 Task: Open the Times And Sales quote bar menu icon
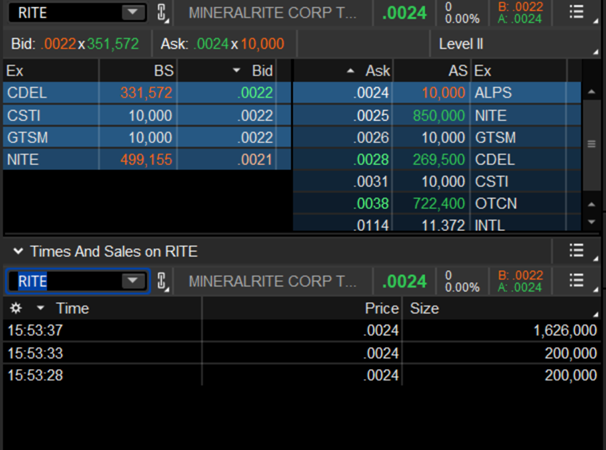576,280
